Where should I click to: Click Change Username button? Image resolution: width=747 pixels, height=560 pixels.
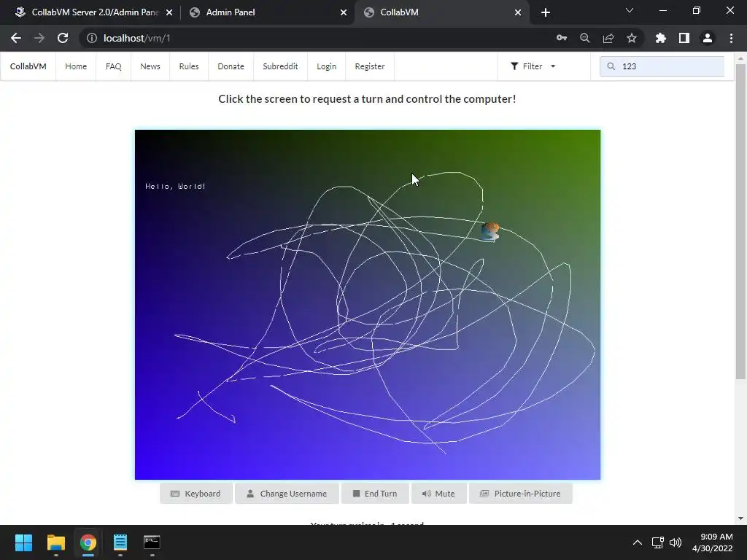[x=287, y=494]
